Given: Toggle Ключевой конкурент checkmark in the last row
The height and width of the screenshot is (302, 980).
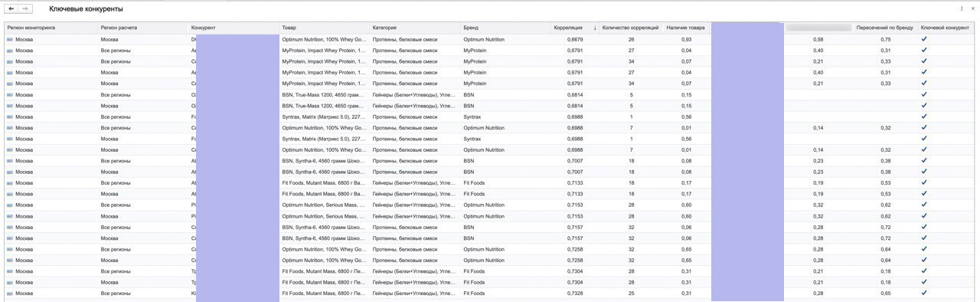Looking at the screenshot, I should pos(924,294).
